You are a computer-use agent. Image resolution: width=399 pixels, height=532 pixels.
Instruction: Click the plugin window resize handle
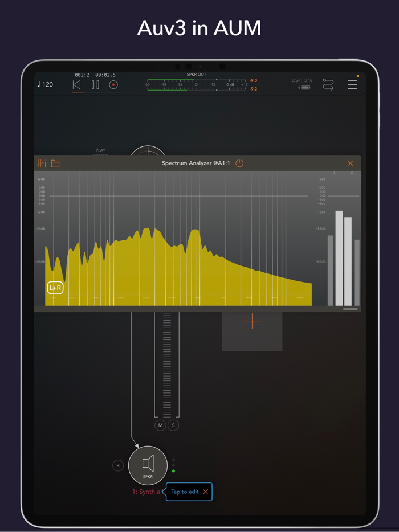tap(350, 309)
